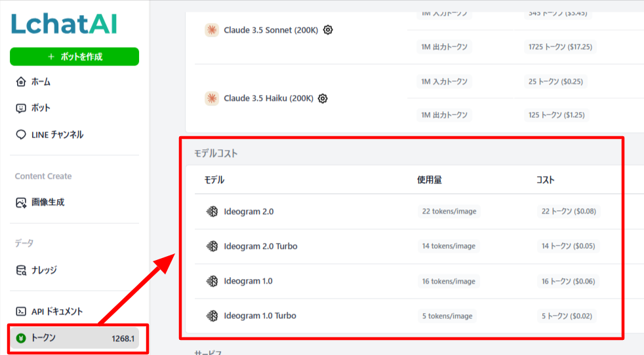Click the 5 トークン ($0.02) cost badge
This screenshot has width=644, height=355.
click(567, 316)
